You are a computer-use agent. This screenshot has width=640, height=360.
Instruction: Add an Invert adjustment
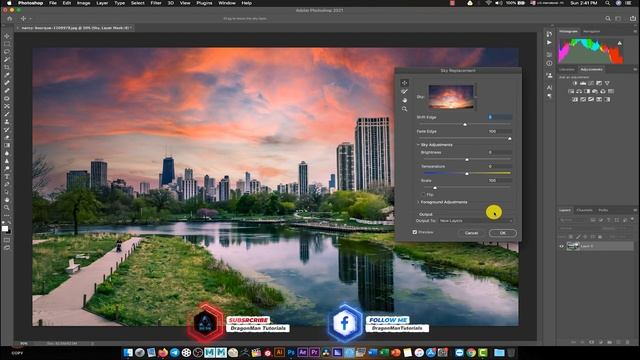575,100
